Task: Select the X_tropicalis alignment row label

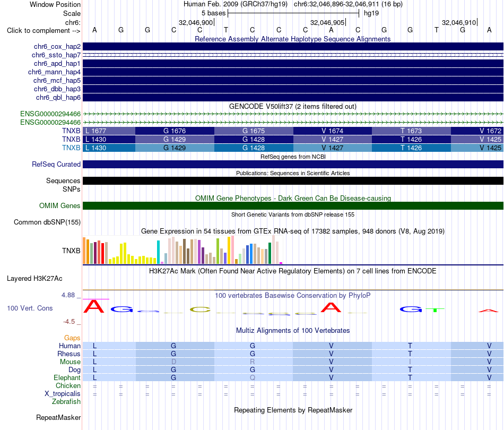Action: tap(63, 394)
